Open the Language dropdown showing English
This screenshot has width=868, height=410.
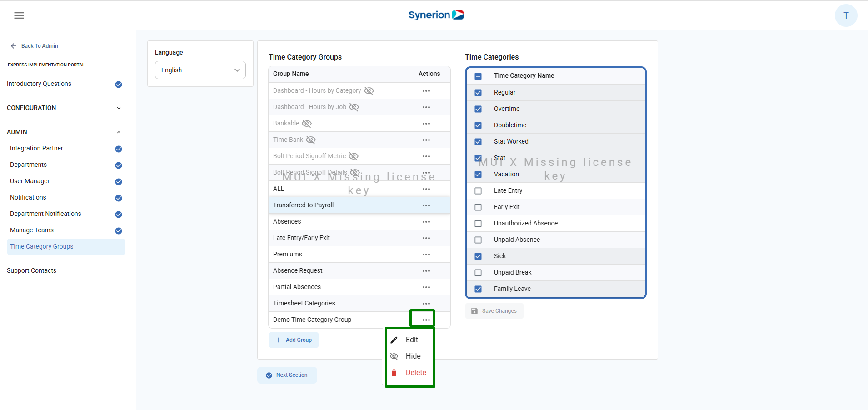coord(200,70)
